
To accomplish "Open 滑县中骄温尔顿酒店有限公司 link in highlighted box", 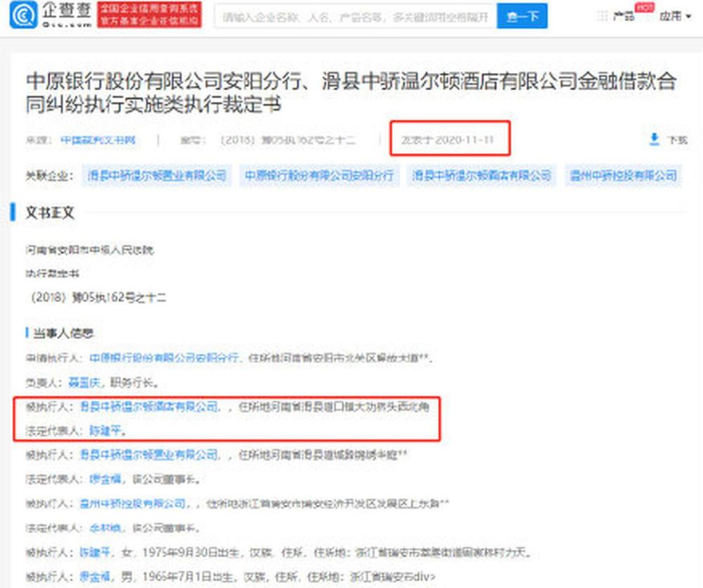I will click(149, 407).
